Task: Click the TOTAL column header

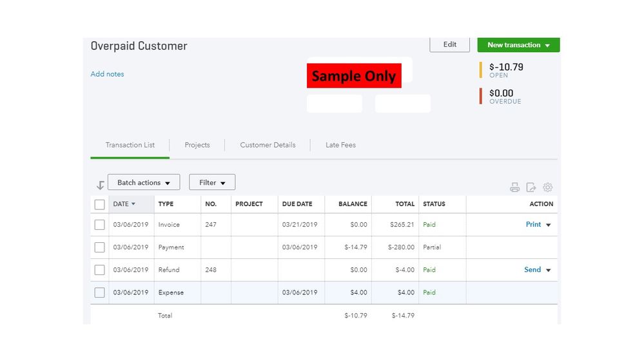Action: point(405,204)
